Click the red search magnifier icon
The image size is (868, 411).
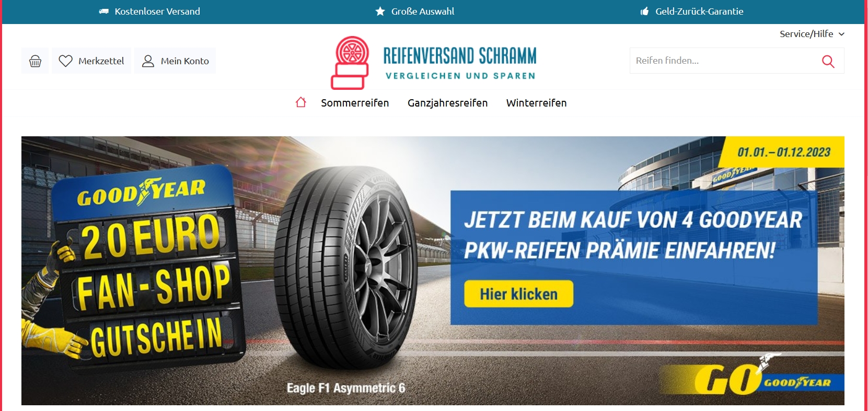pyautogui.click(x=828, y=61)
